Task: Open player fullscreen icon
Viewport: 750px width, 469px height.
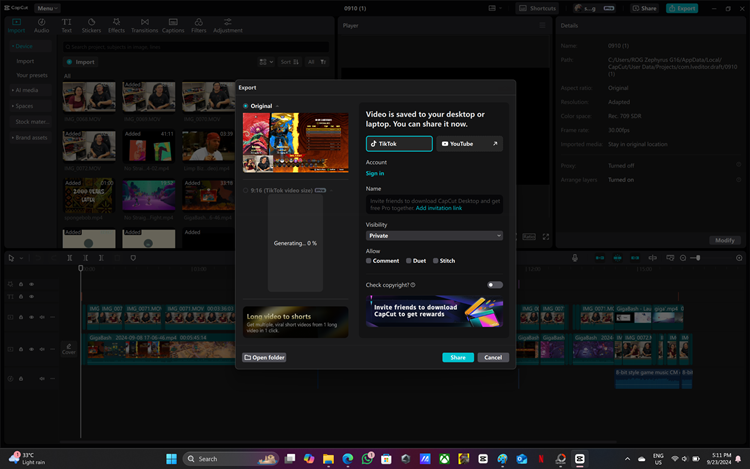Action: point(546,237)
